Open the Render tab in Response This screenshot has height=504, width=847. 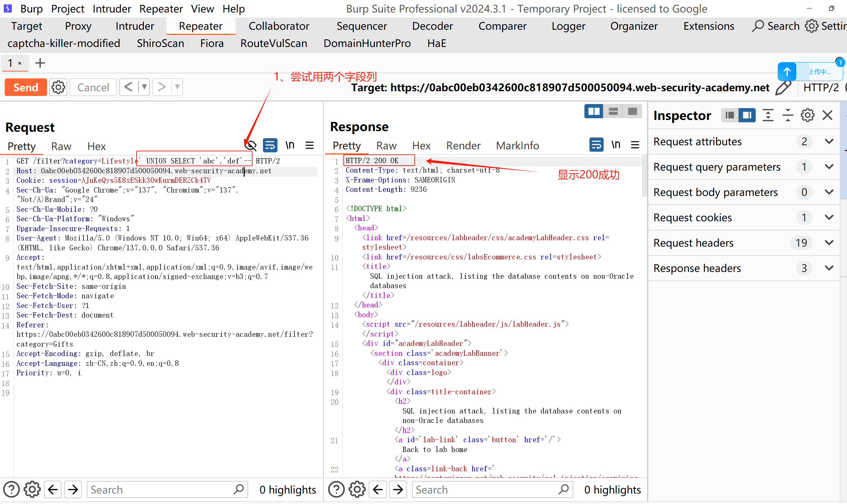[x=463, y=146]
